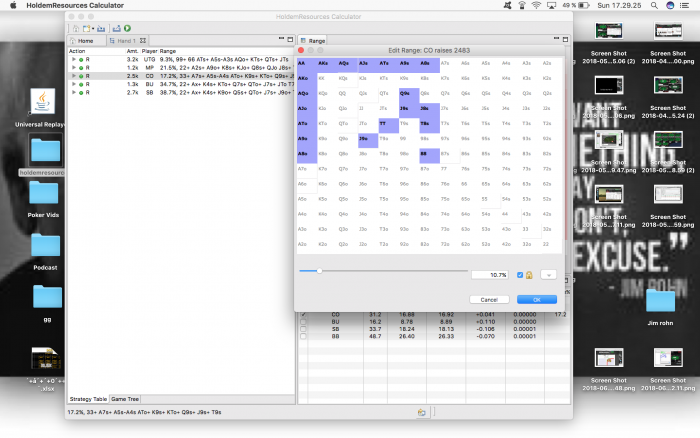Minimize the Hand 1 panel with its minimize icon
Image resolution: width=700 pixels, height=438 pixels.
281,39
